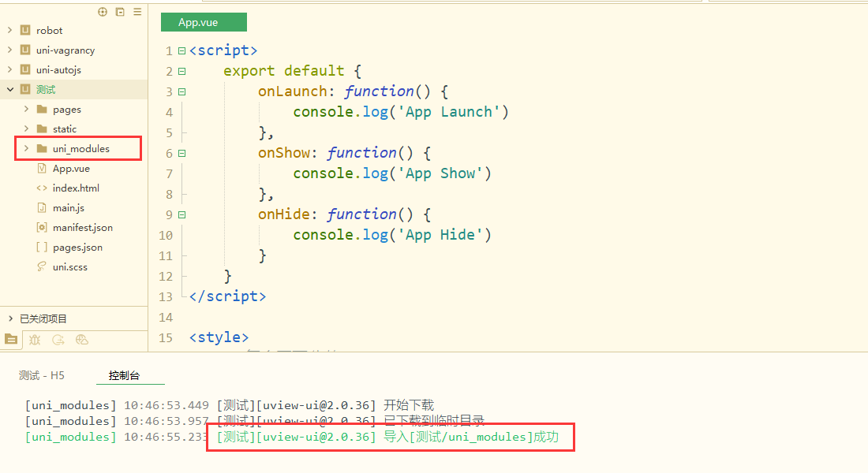
Task: Fold the script block at line 1
Action: point(181,51)
